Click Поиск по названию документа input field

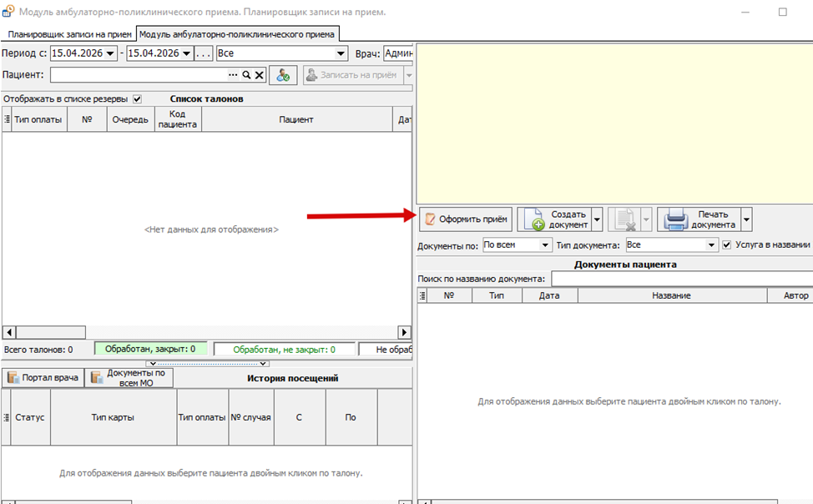[680, 279]
